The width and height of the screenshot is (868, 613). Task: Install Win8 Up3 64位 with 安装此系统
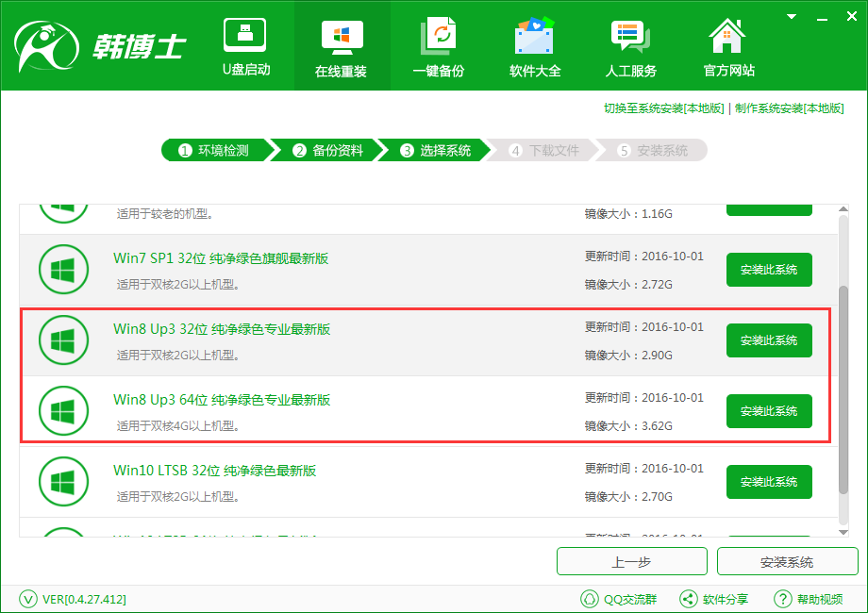tap(769, 411)
